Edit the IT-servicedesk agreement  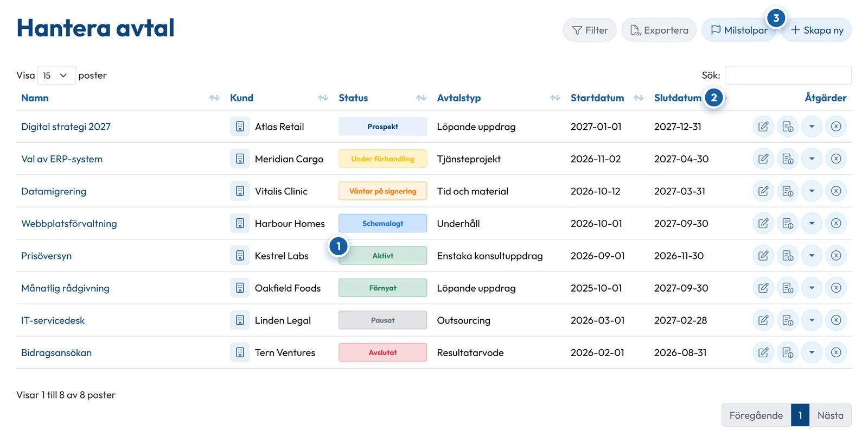[x=763, y=320]
